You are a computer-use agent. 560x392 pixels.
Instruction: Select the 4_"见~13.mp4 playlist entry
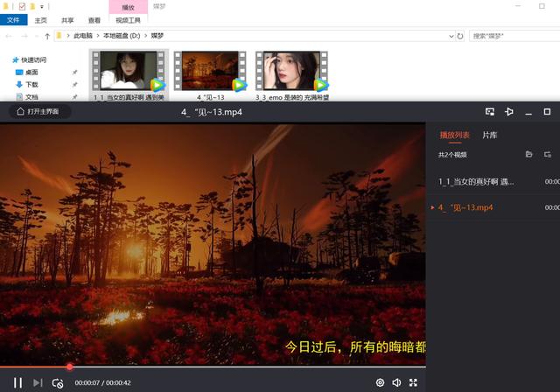coord(493,207)
